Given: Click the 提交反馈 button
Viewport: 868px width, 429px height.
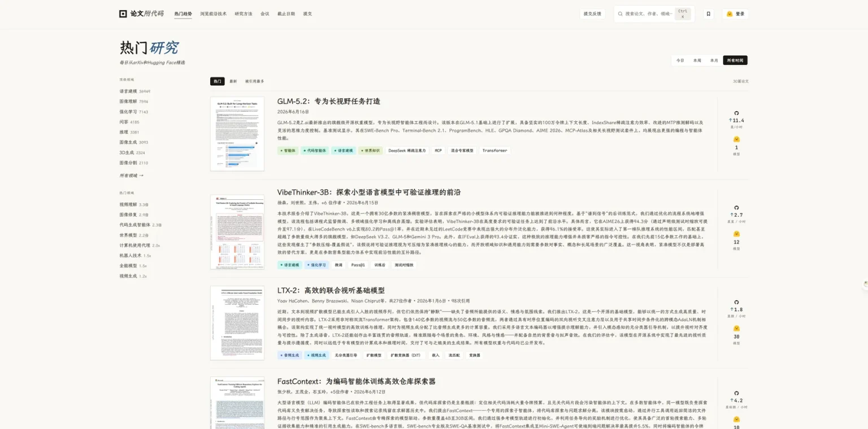Looking at the screenshot, I should click(x=592, y=14).
